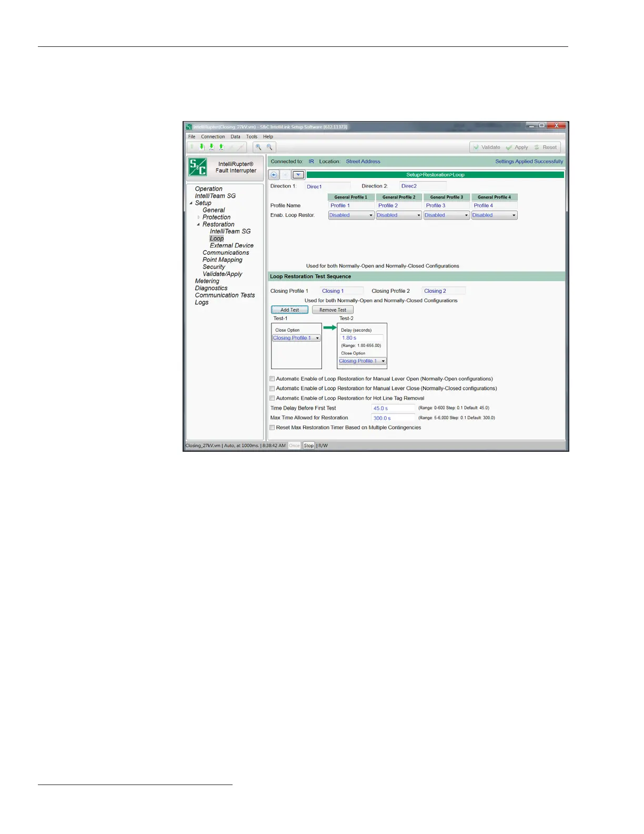Select IntelliTeam SG under Restoration
Viewport: 644px width, 834px height.
(230, 232)
